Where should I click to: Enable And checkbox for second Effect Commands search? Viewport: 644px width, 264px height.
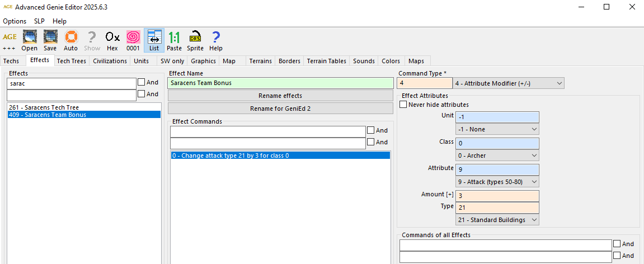[x=370, y=142]
